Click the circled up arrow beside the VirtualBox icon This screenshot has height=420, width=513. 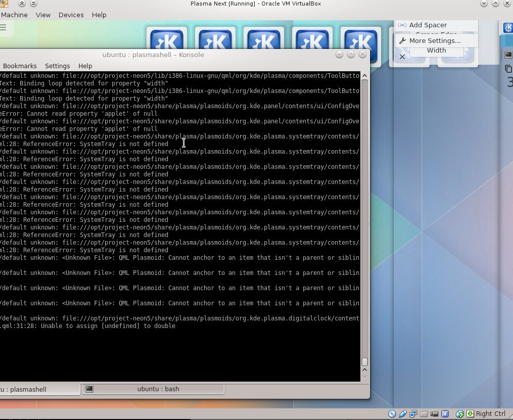click(x=22, y=4)
